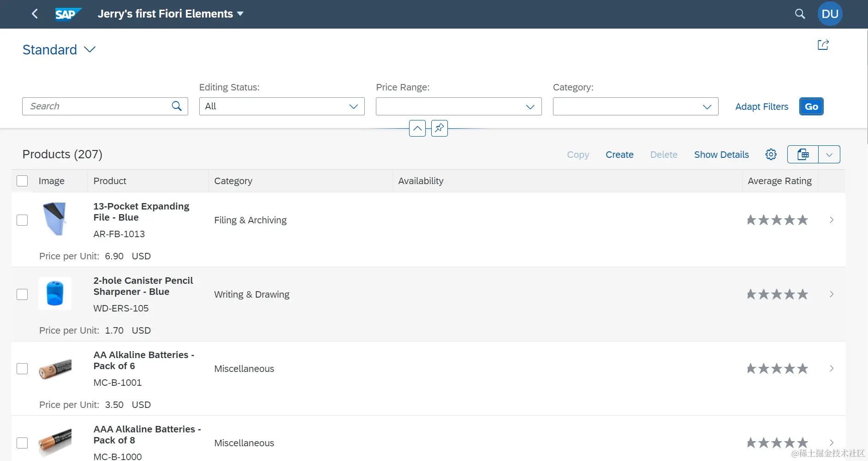The height and width of the screenshot is (461, 868).
Task: Click the 1.70 price value
Action: point(114,330)
